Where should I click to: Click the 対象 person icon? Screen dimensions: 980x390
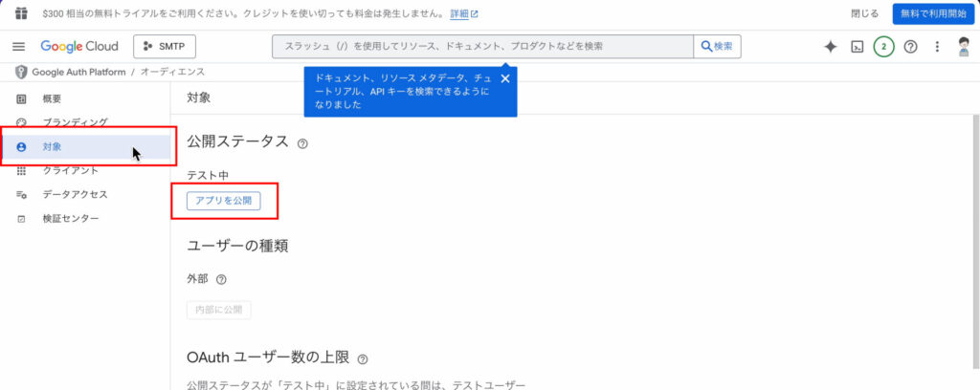[x=21, y=146]
